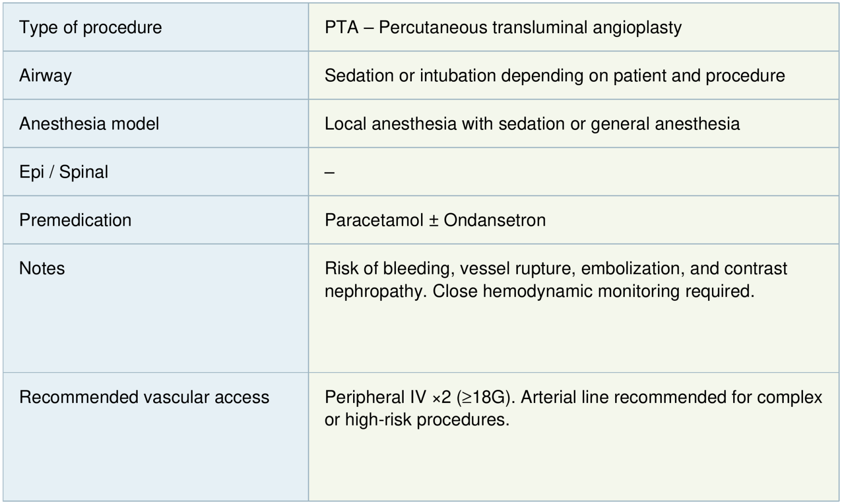
Task: Click the word 'Ondansetron' in Premedication row
Action: pyautogui.click(x=495, y=220)
